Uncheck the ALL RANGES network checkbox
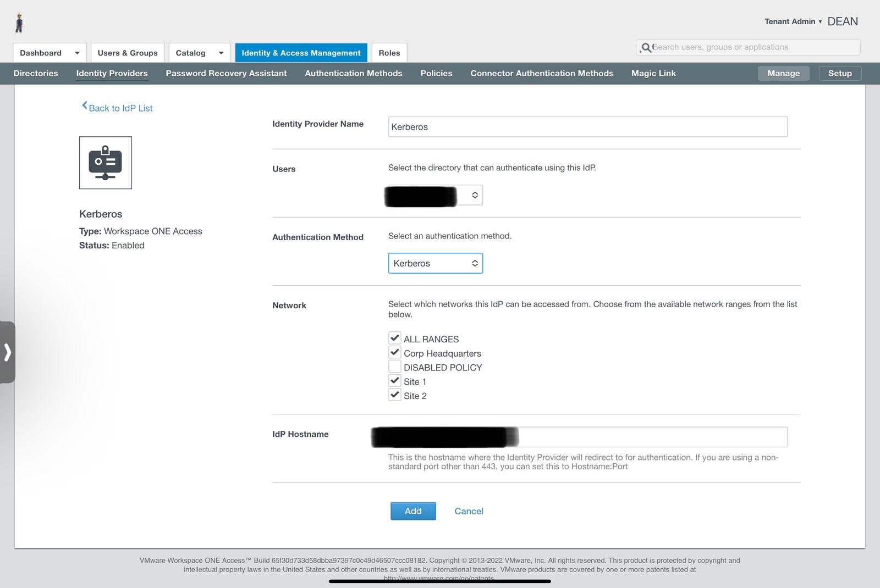The image size is (880, 588). (394, 338)
